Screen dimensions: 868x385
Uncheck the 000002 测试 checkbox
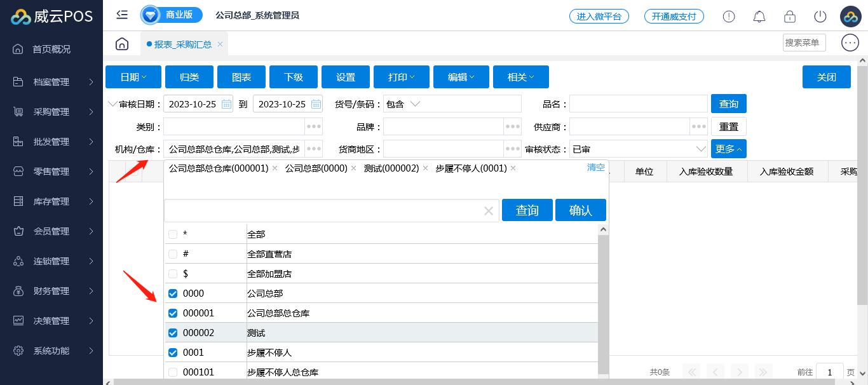point(173,333)
